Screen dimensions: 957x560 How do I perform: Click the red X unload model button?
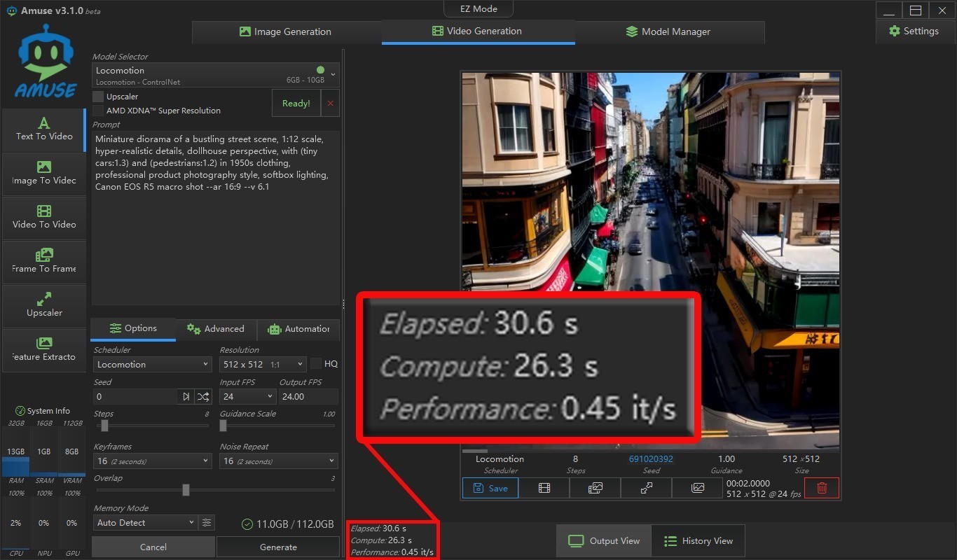tap(331, 103)
